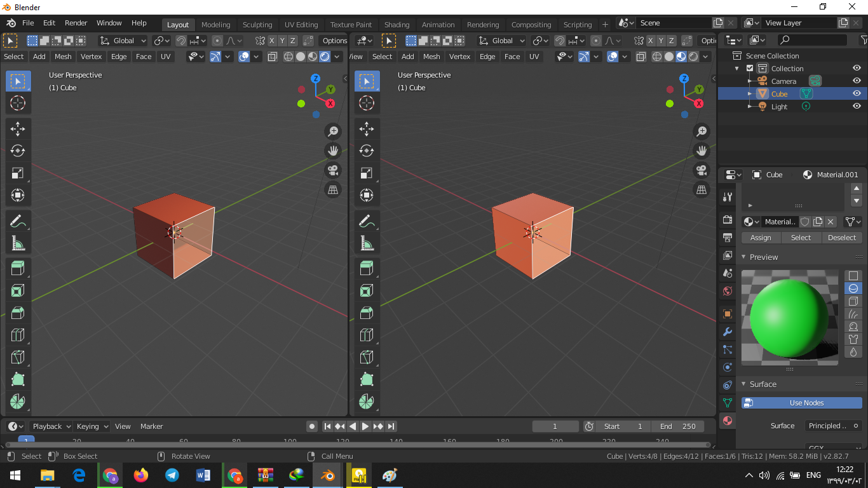The width and height of the screenshot is (868, 488).
Task: Toggle Collection visibility eye icon
Action: click(x=857, y=68)
